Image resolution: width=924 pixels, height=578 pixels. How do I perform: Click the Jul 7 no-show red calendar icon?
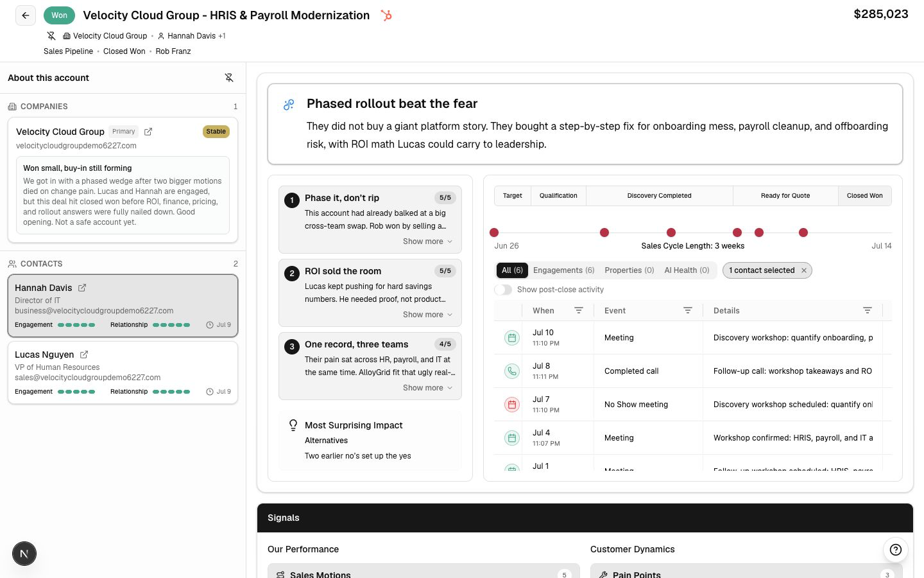[512, 405]
